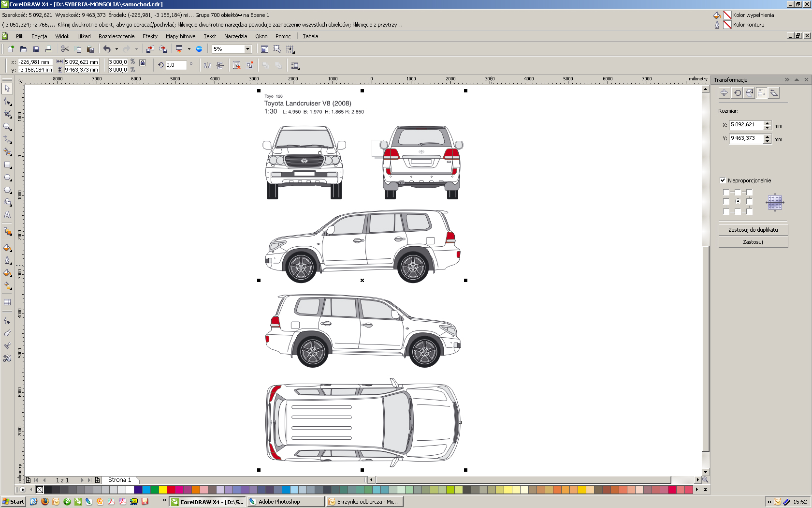812x508 pixels.
Task: Pick the yellow swatch in color palette
Action: coord(163,490)
